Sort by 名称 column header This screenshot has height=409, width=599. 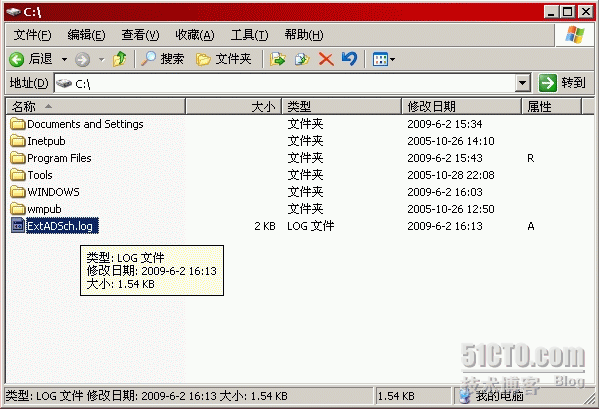[x=96, y=107]
